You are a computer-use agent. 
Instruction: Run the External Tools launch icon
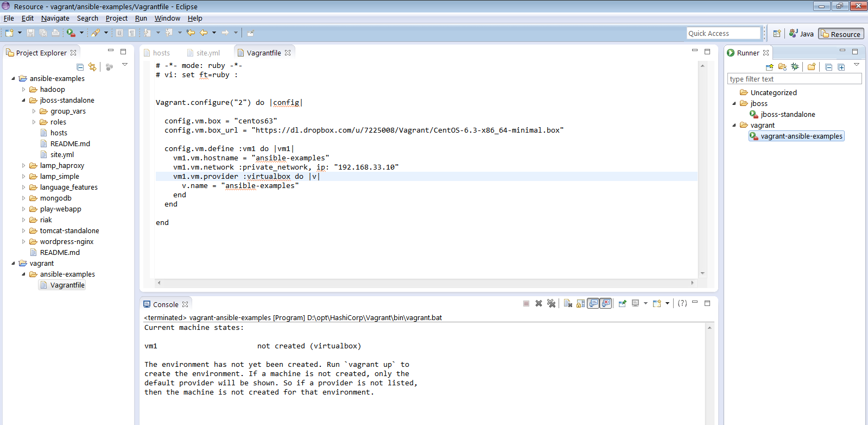tap(71, 33)
